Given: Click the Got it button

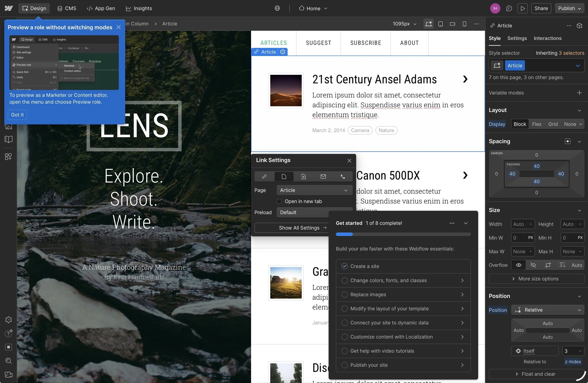Looking at the screenshot, I should (17, 115).
